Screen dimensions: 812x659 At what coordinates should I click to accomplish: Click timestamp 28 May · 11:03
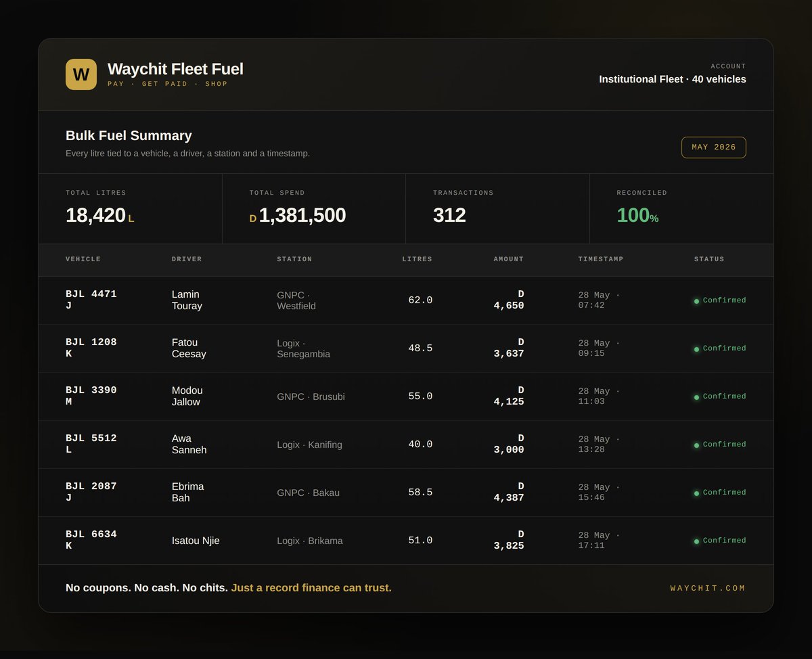coord(599,396)
